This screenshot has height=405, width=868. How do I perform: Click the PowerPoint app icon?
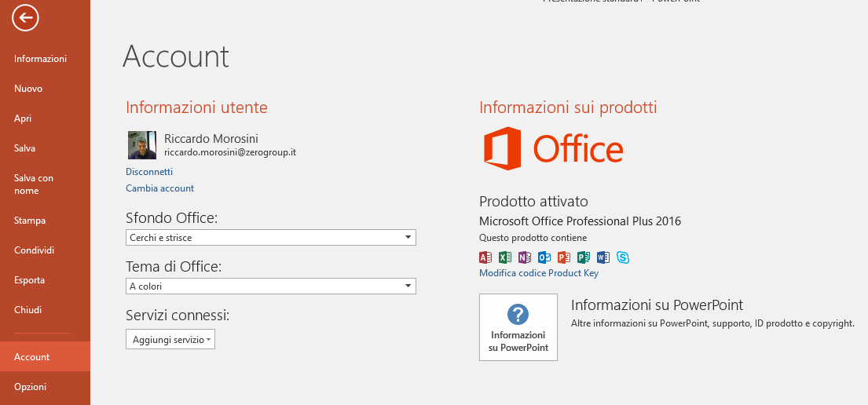point(564,257)
